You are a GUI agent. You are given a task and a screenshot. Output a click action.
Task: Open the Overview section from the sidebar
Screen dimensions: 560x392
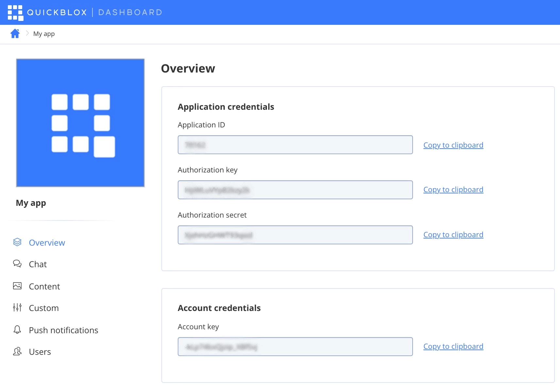point(47,242)
